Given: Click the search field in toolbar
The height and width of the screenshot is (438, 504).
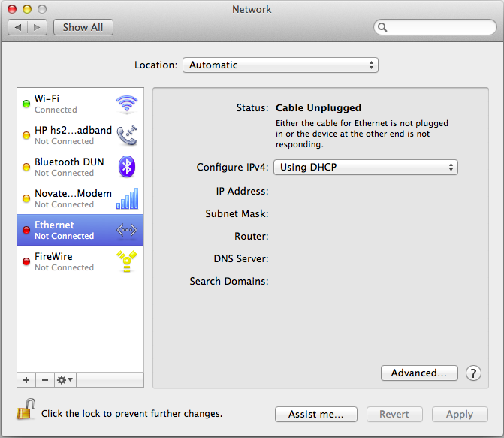Looking at the screenshot, I should coord(434,28).
